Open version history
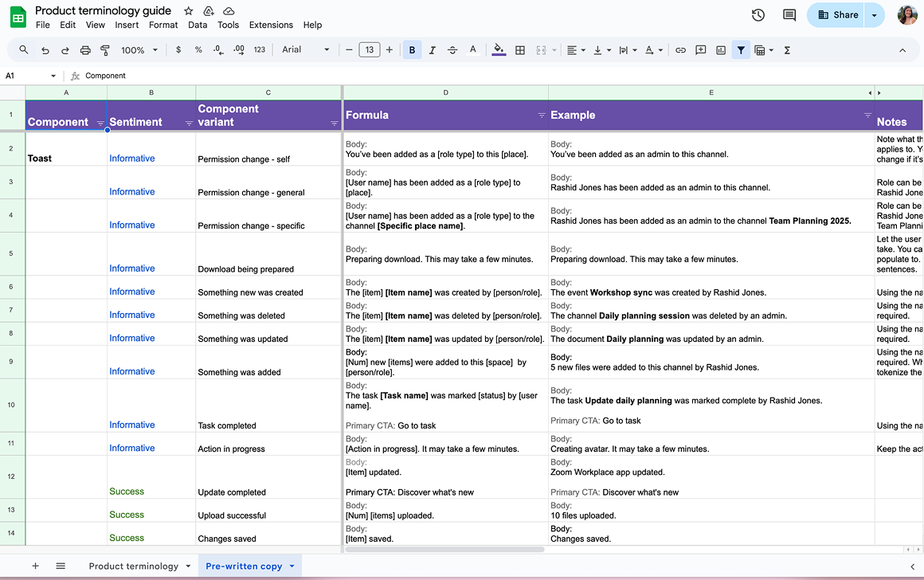Image resolution: width=924 pixels, height=580 pixels. coord(758,14)
